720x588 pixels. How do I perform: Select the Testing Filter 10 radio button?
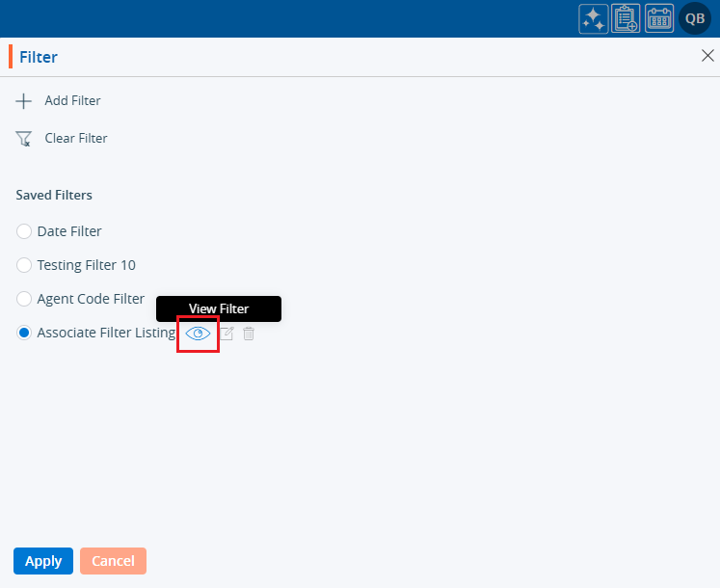click(24, 265)
